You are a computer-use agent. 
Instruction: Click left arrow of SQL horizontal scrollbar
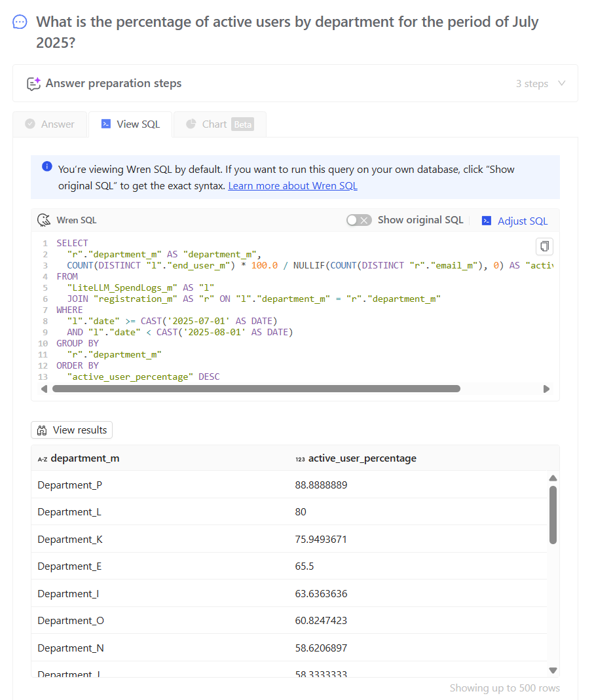pos(44,389)
